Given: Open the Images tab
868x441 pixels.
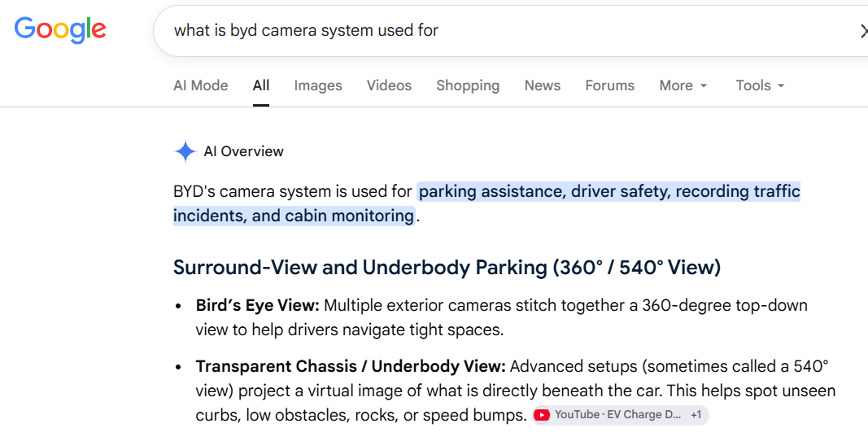Looking at the screenshot, I should (318, 85).
